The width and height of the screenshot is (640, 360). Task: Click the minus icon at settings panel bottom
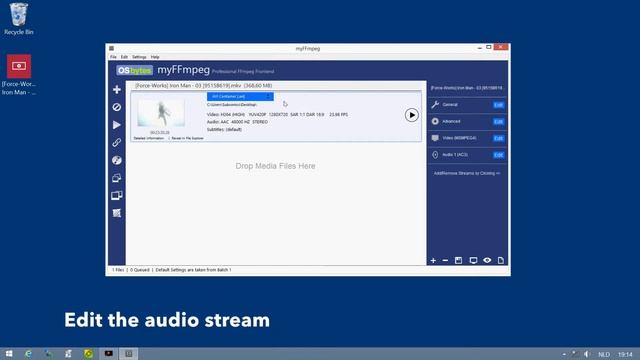445,260
